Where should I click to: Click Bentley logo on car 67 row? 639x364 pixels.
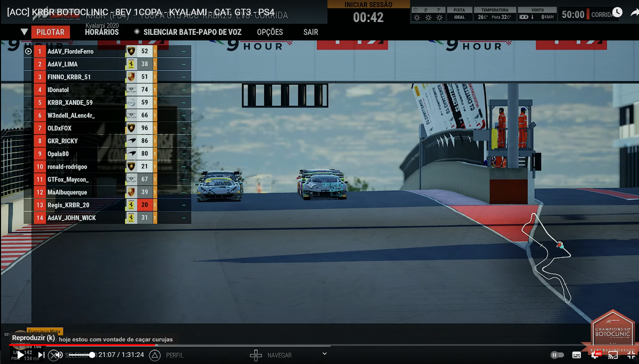[x=131, y=179]
